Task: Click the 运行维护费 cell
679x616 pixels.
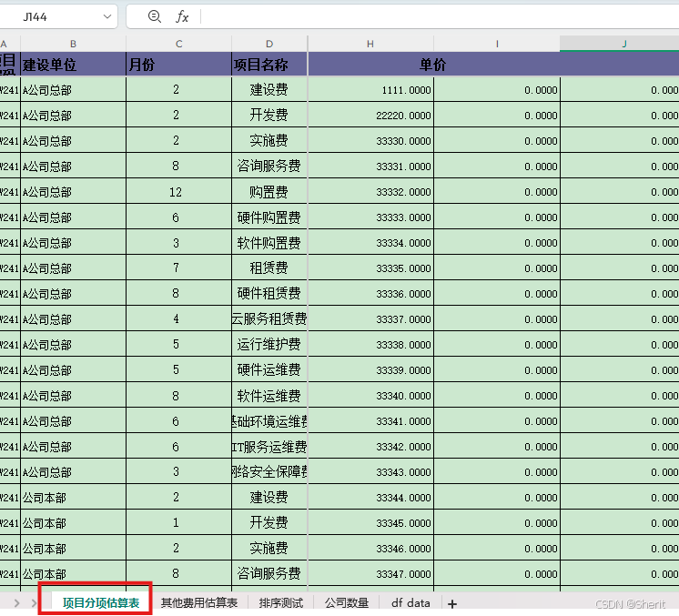Action: click(x=269, y=345)
